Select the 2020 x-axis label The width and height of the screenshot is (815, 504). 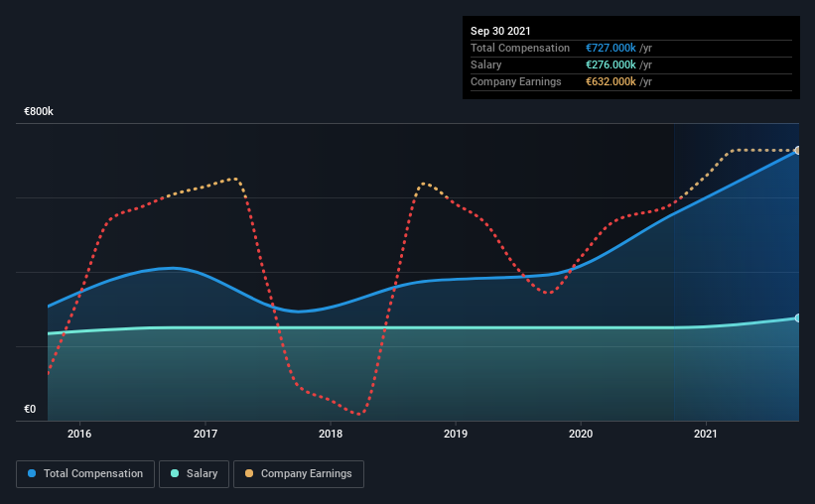pyautogui.click(x=581, y=434)
